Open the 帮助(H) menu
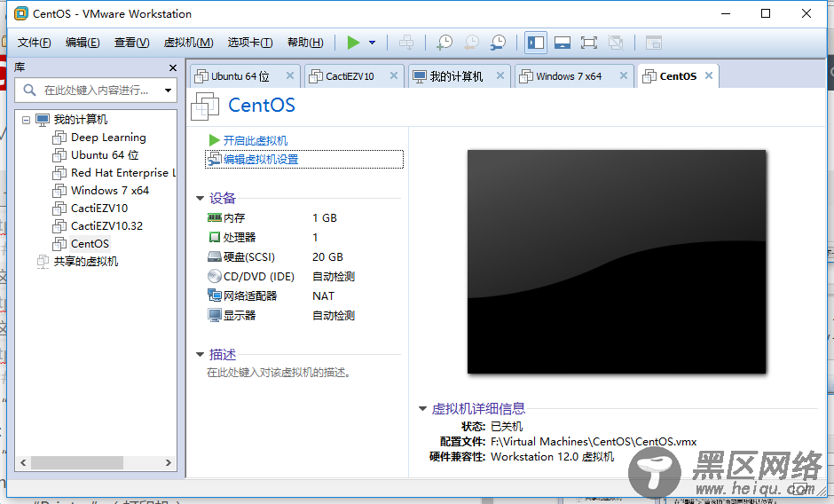 coord(305,43)
